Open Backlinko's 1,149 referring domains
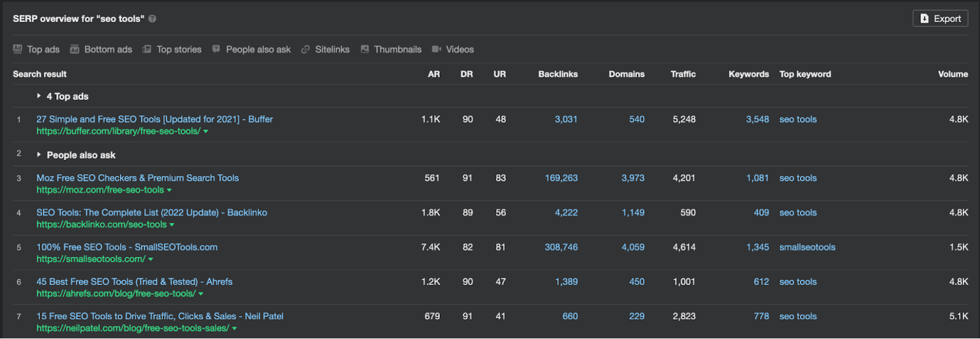 [633, 213]
